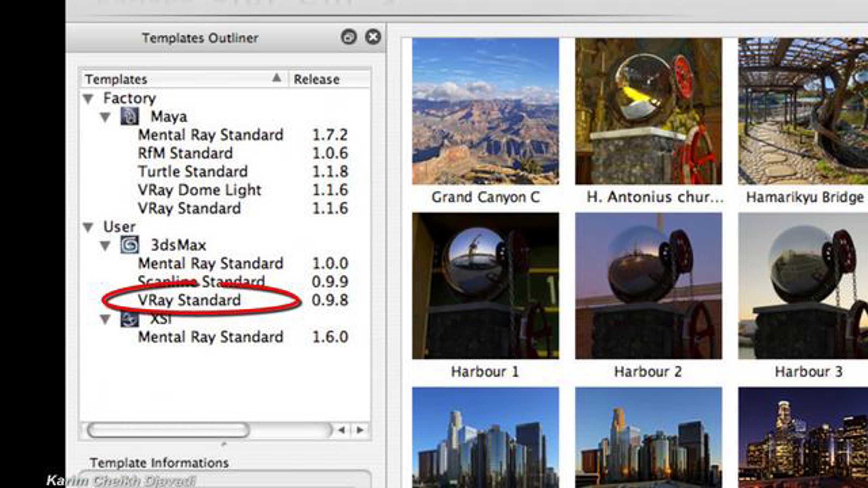Click the Factory tree label
868x488 pixels.
(x=129, y=98)
